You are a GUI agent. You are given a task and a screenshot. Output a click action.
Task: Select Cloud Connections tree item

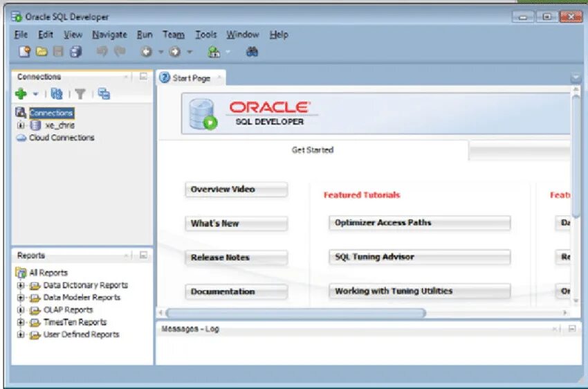coord(62,138)
